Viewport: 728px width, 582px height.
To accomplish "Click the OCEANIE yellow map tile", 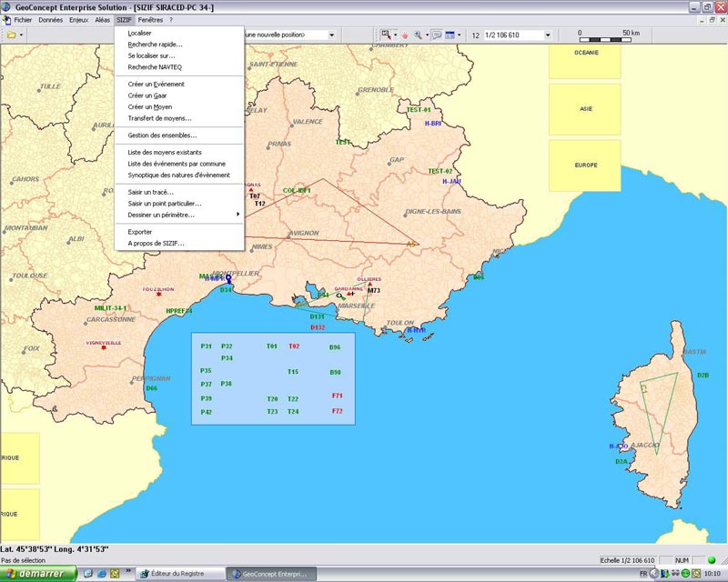I will point(584,62).
